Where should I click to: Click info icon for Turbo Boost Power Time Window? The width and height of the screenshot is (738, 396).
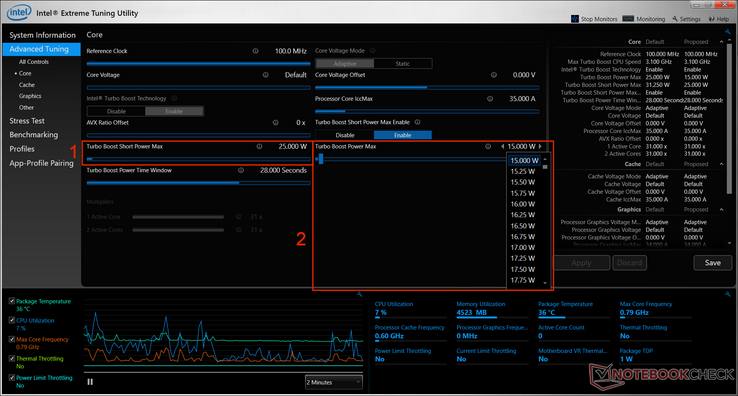click(x=241, y=170)
